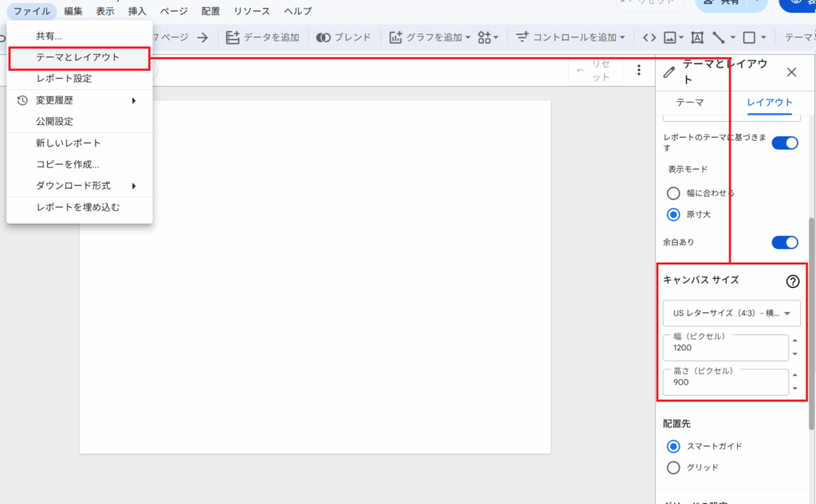Screen dimensions: 816x504
Task: Click the three-dot more options icon
Action: coord(639,70)
